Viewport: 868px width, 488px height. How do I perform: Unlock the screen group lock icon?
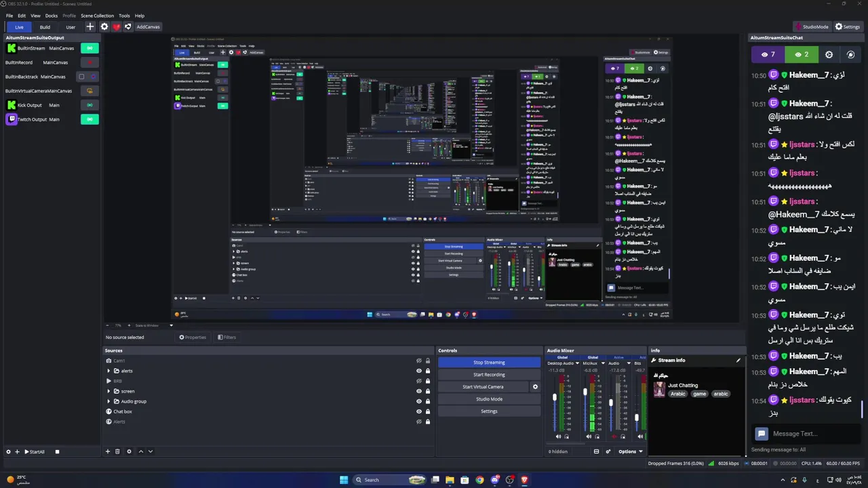pos(428,391)
